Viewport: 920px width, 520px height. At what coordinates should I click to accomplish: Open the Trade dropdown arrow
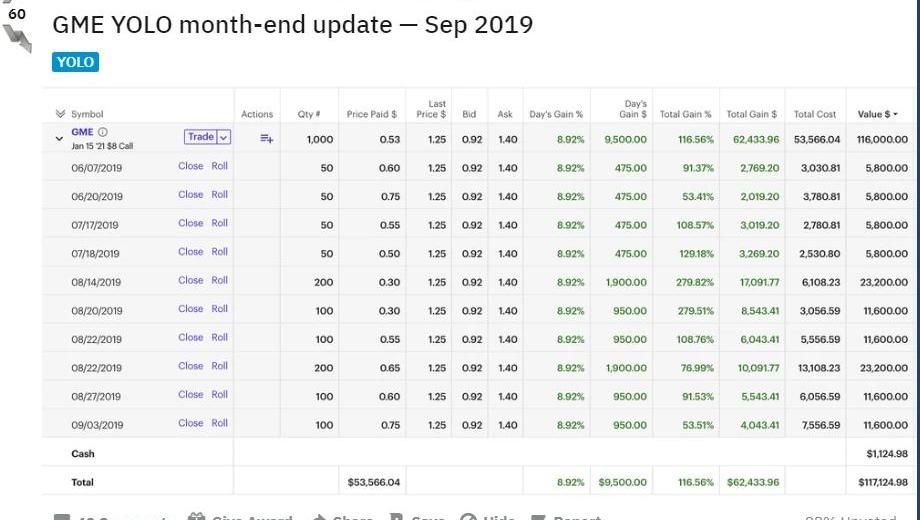click(x=223, y=137)
